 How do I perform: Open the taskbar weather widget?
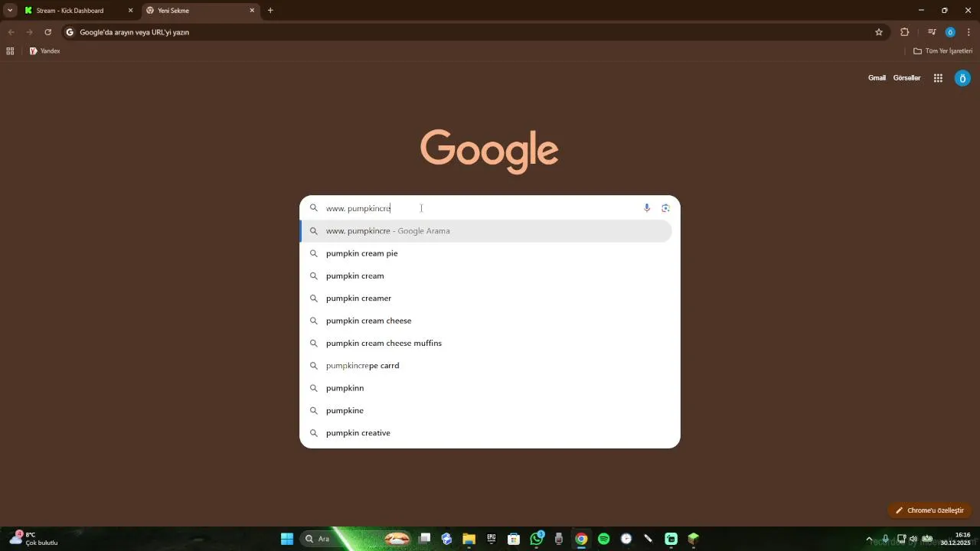34,539
